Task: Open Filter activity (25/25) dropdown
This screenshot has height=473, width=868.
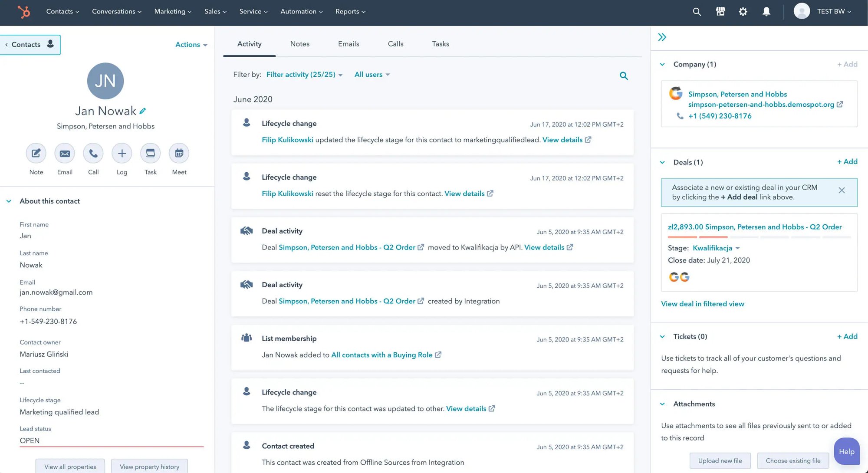Action: pos(304,75)
